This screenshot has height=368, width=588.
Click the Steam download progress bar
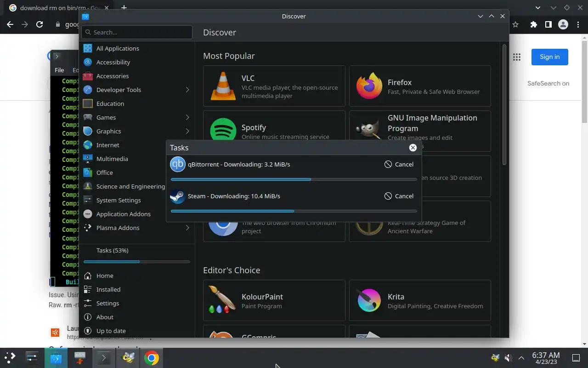(294, 211)
